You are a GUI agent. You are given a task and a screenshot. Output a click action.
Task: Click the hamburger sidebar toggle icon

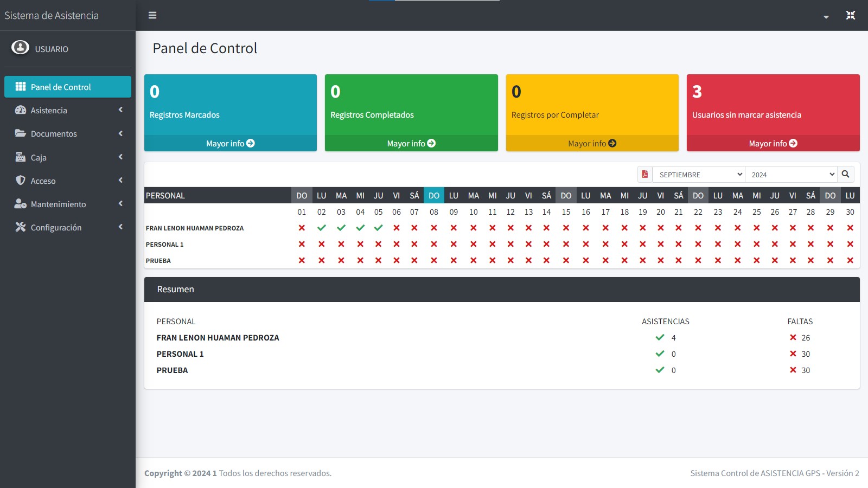tap(152, 15)
